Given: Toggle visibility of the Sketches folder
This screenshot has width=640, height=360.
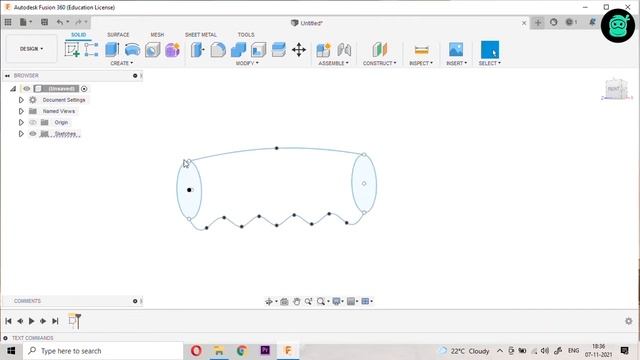Looking at the screenshot, I should (x=33, y=134).
